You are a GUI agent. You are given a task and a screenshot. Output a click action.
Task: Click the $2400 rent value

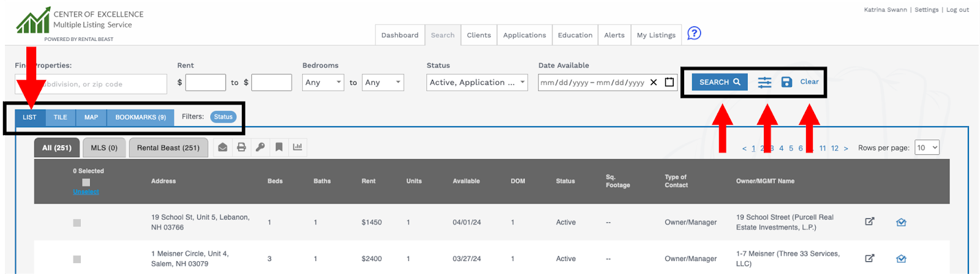[x=372, y=259]
